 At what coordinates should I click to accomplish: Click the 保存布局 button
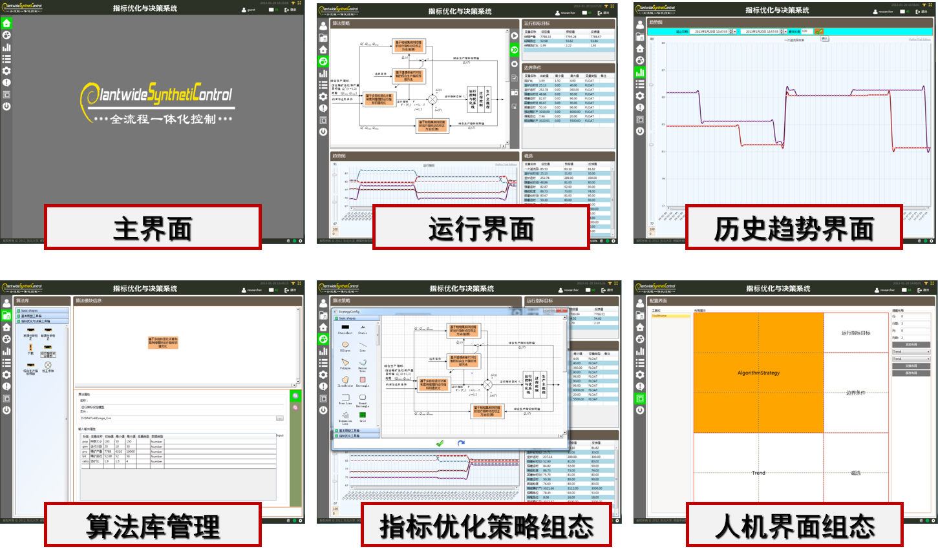(x=911, y=373)
